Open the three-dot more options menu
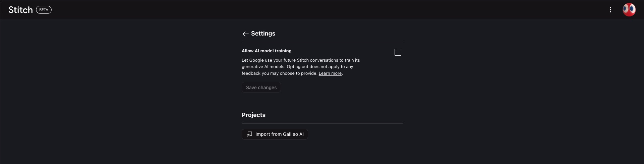 click(x=610, y=10)
